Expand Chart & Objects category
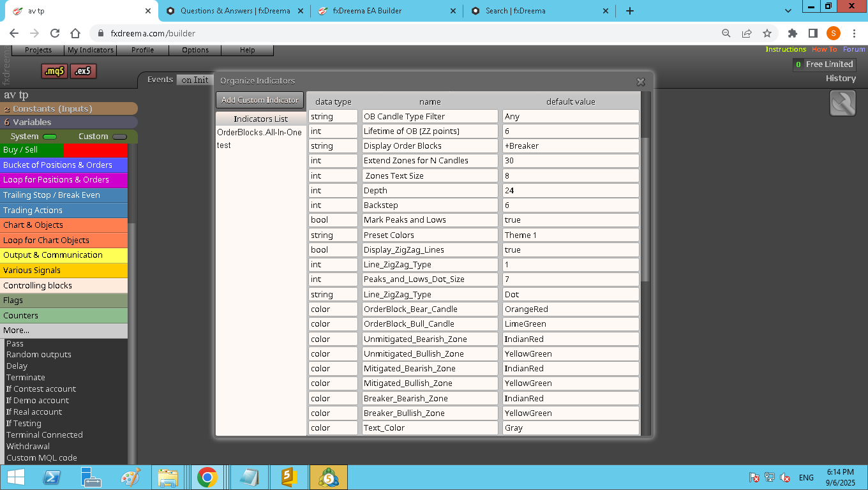This screenshot has height=490, width=868. point(64,225)
